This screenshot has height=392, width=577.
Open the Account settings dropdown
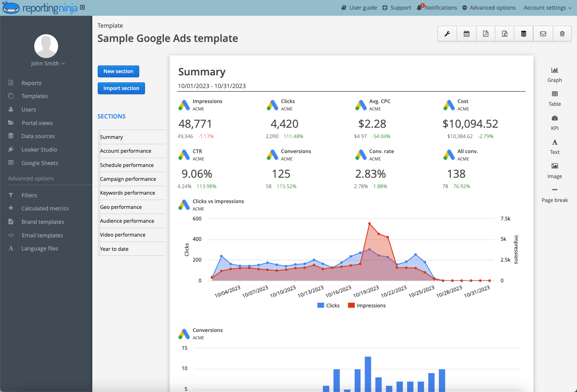point(547,7)
